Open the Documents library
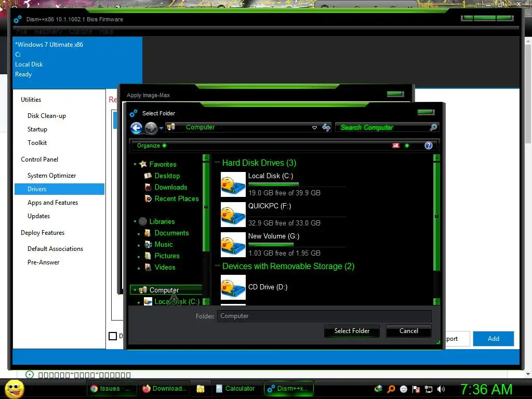 point(171,233)
